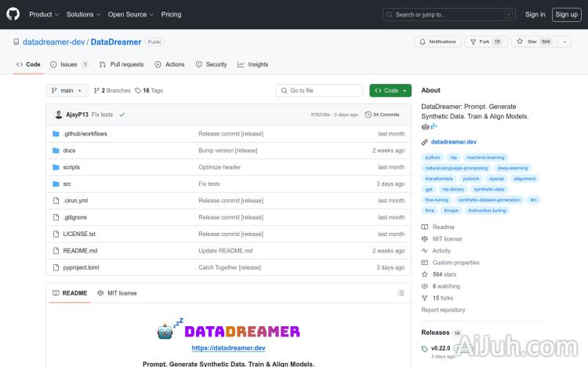Open the Fix tests commit message
Screen dimensions: 588x367
[x=102, y=114]
